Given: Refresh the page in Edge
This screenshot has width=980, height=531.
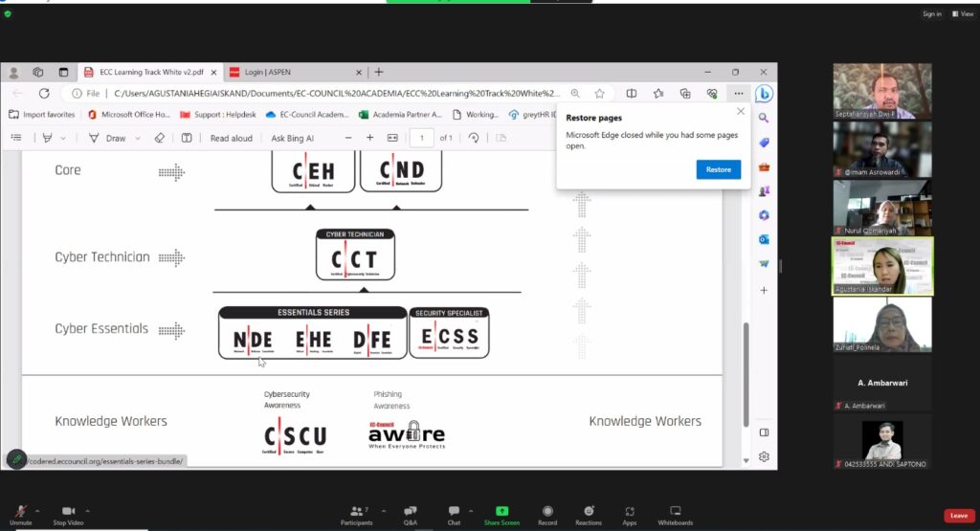Looking at the screenshot, I should (x=44, y=93).
